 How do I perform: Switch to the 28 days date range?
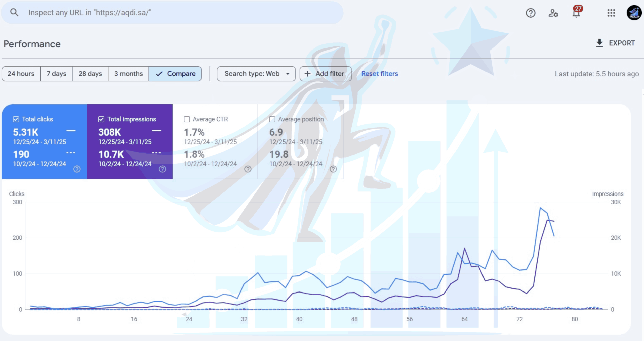90,74
